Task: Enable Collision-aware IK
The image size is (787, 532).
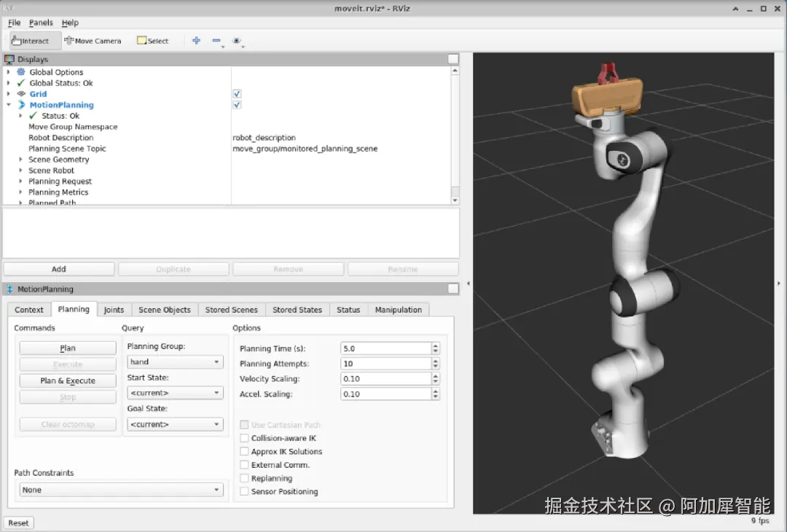Action: 244,438
